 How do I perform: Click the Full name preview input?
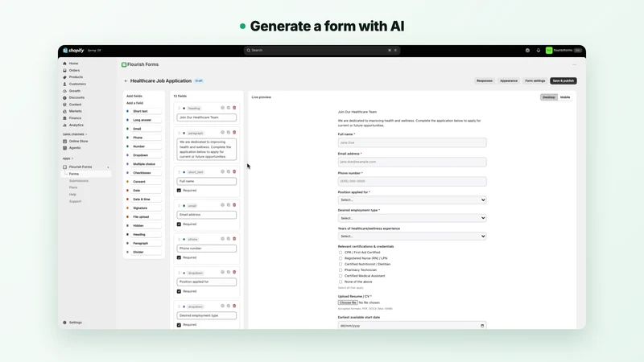coord(412,143)
